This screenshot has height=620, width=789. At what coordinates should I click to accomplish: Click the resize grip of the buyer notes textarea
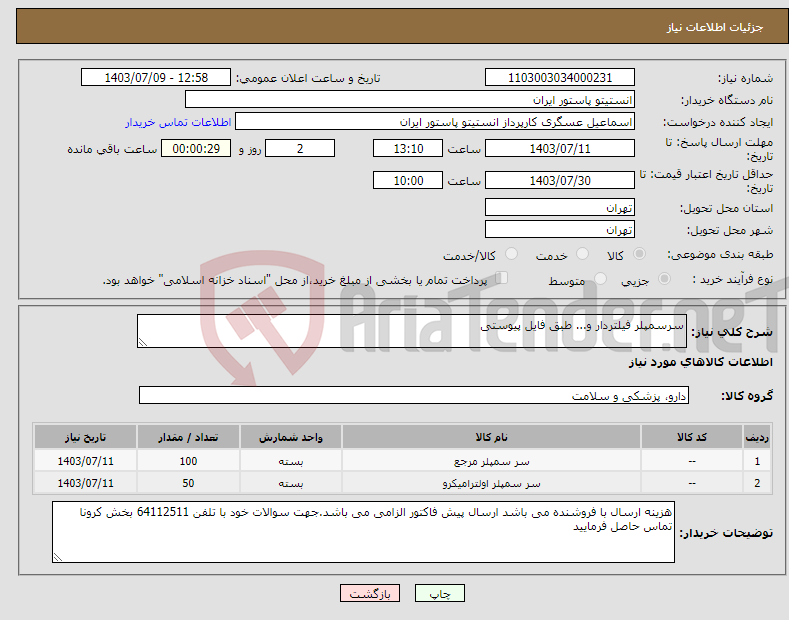(x=57, y=558)
